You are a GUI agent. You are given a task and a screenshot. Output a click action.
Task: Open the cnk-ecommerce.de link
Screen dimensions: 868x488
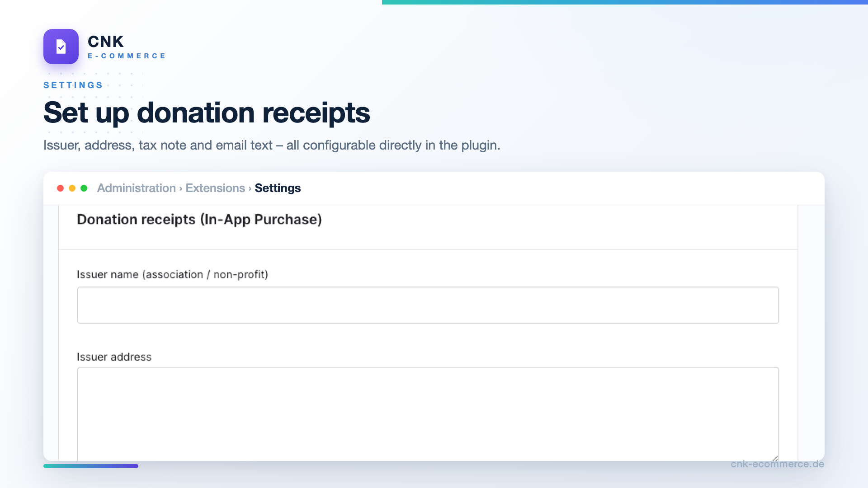(777, 464)
